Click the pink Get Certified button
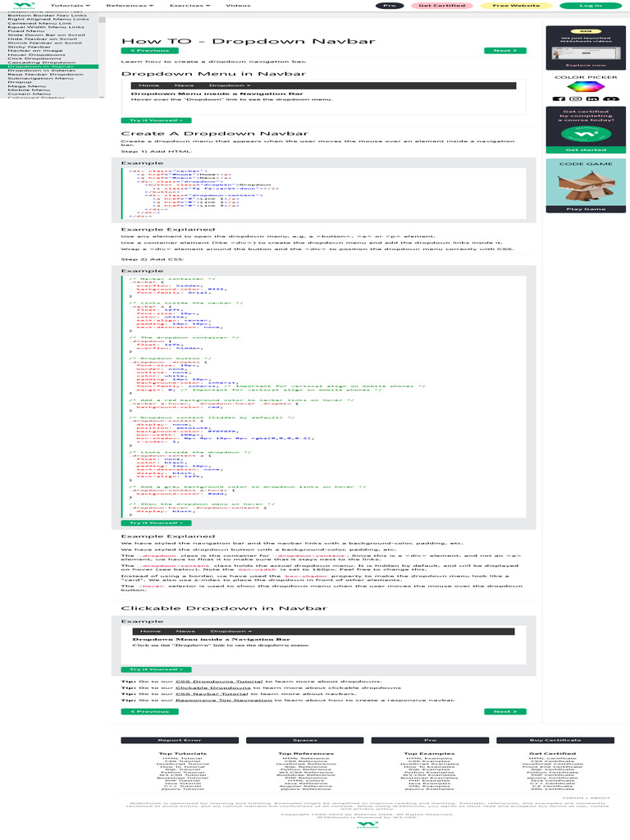Screen dimensions: 630x840 pos(442,6)
